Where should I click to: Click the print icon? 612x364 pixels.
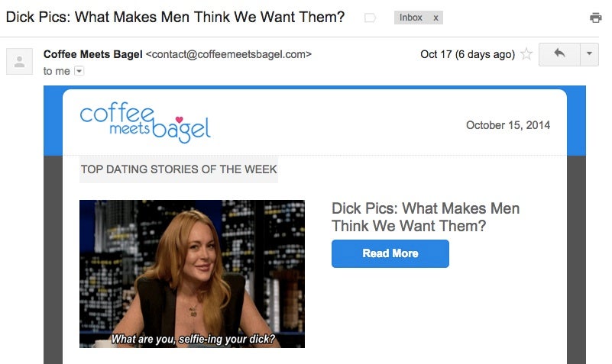tap(595, 18)
